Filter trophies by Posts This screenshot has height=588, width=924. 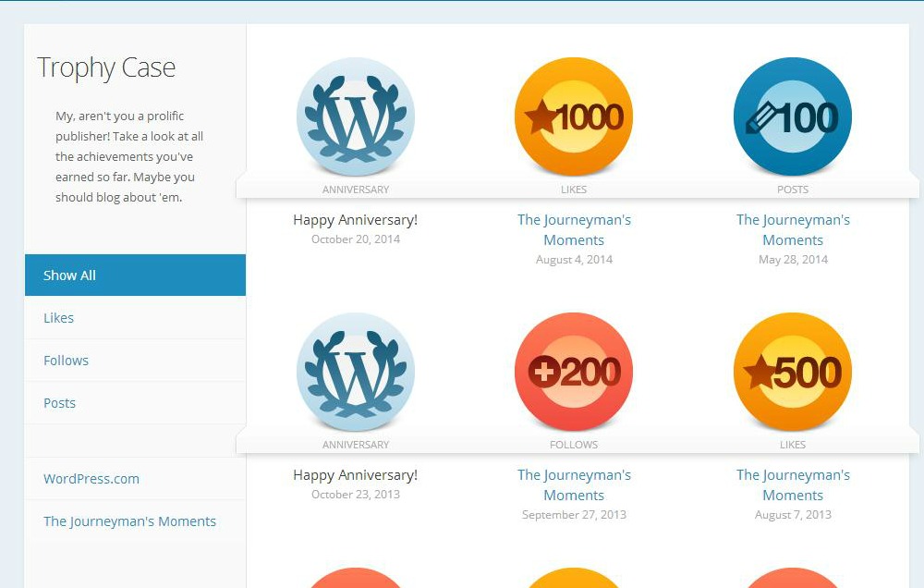coord(60,403)
